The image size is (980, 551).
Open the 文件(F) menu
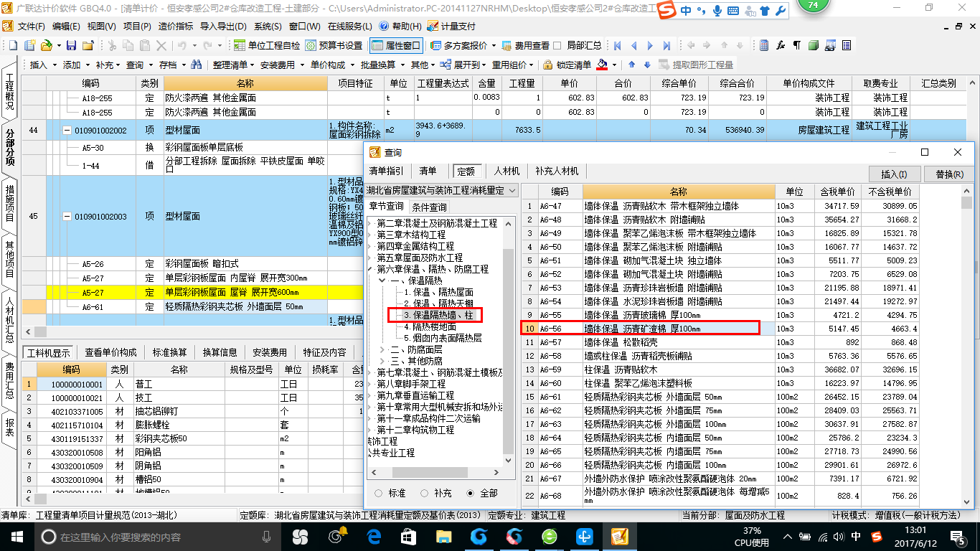click(x=30, y=26)
